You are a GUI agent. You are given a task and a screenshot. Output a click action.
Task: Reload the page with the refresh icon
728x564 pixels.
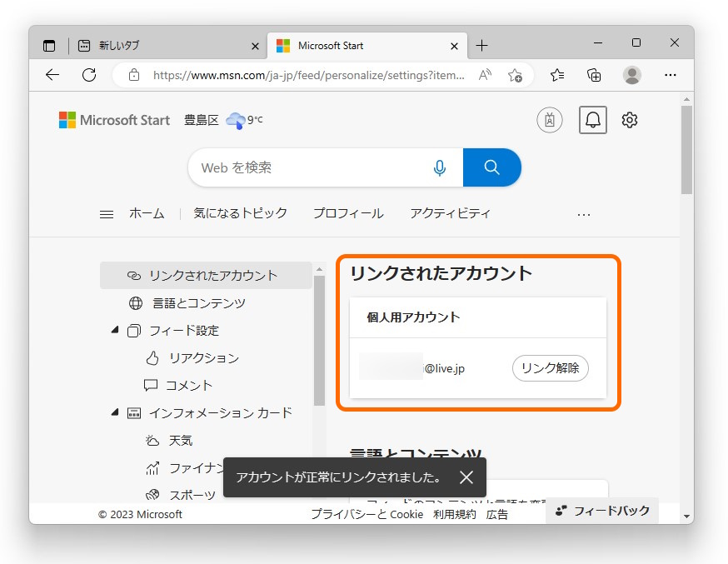coord(89,75)
